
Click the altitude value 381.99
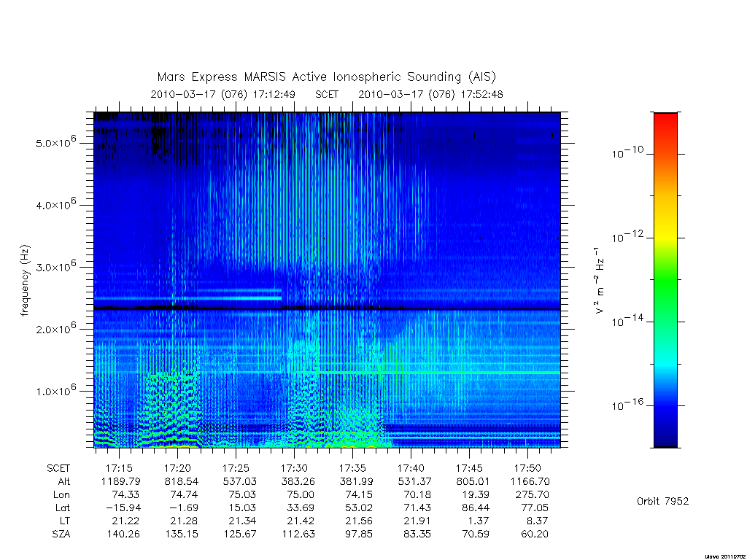356,481
